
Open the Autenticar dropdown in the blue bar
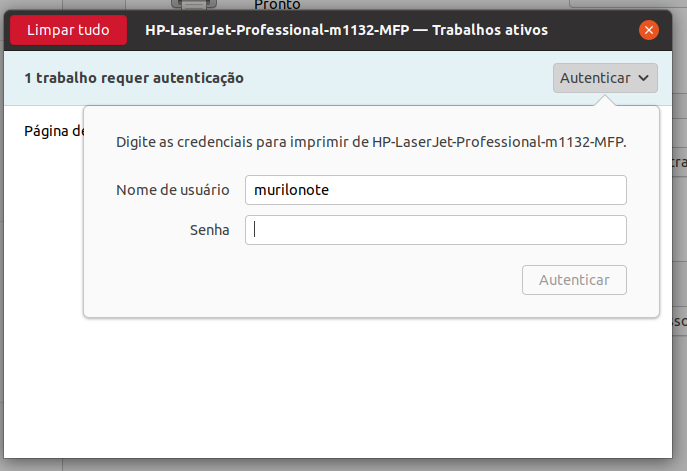[x=605, y=78]
